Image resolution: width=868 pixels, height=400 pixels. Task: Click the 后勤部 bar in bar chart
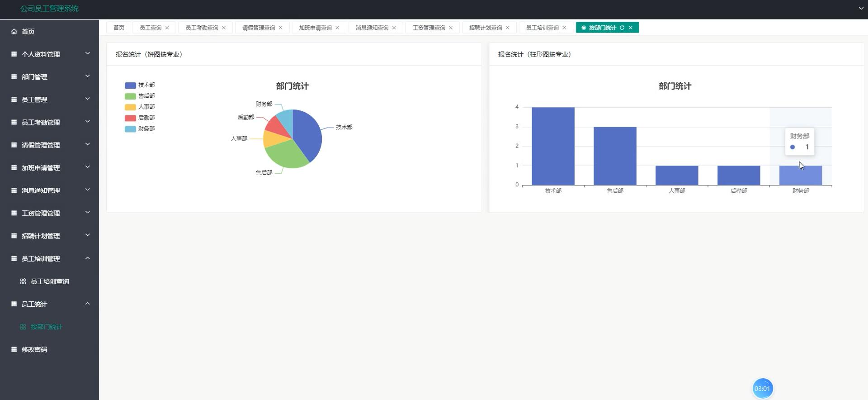pos(739,176)
